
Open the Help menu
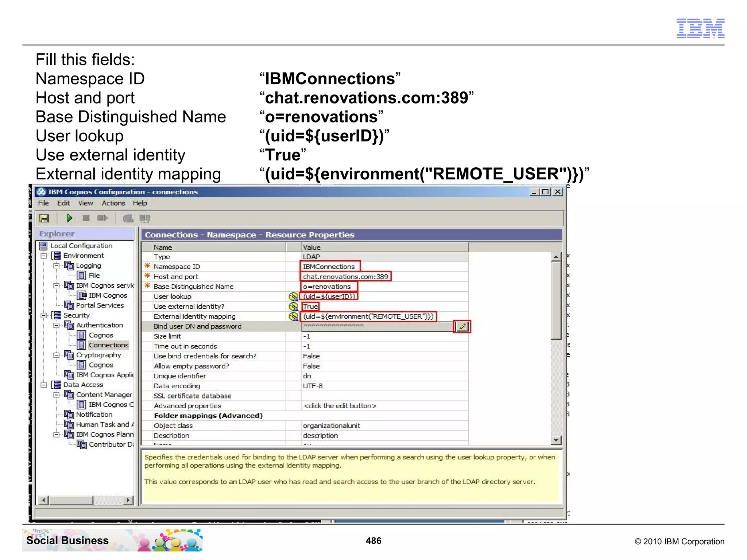coord(140,203)
